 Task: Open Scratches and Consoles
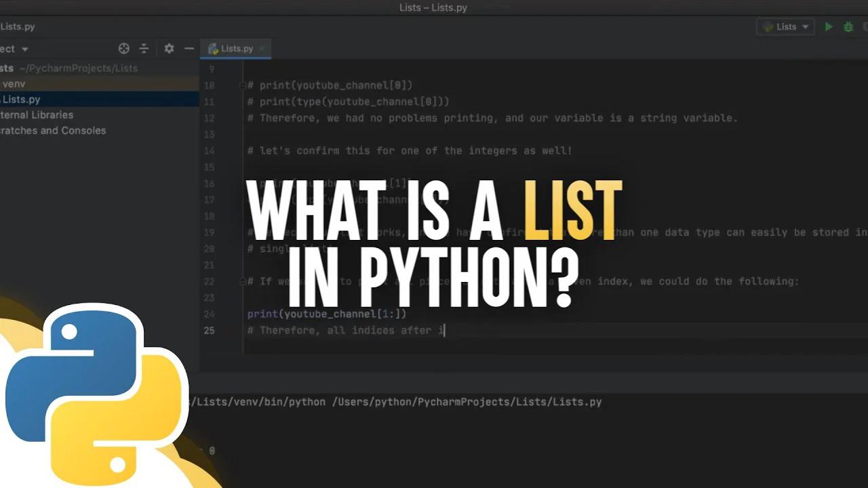(54, 130)
